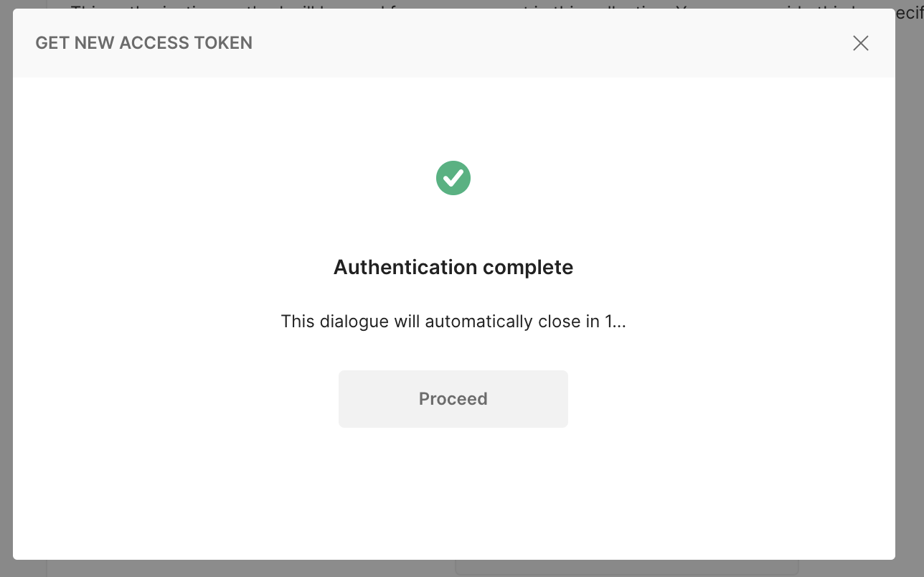Image resolution: width=924 pixels, height=577 pixels.
Task: Click the GET NEW ACCESS TOKEN title
Action: pyautogui.click(x=143, y=42)
